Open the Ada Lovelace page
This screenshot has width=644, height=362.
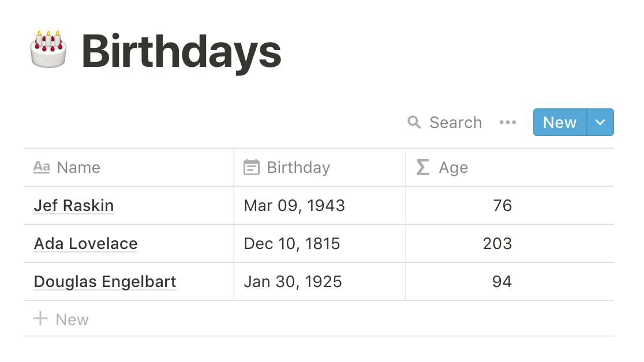coord(85,244)
